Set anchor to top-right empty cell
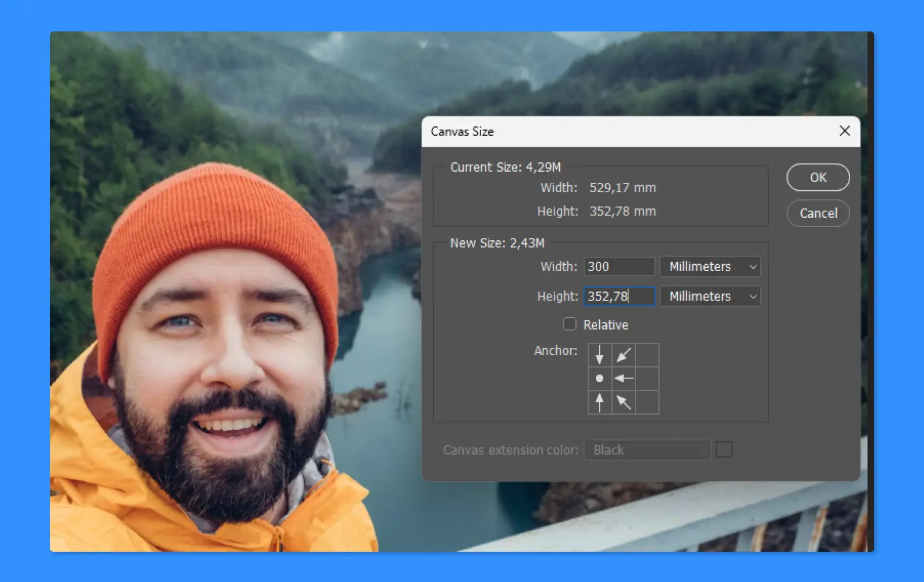924x582 pixels. point(647,355)
